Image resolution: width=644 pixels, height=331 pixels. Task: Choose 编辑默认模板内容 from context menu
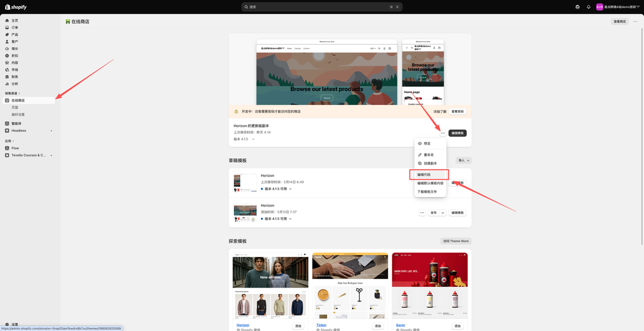(x=430, y=183)
